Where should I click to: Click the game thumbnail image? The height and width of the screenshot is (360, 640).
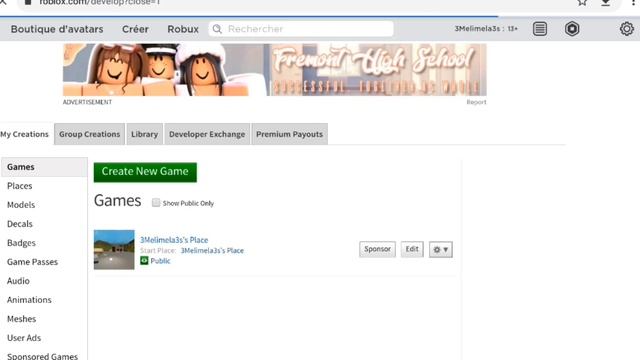[x=114, y=249]
